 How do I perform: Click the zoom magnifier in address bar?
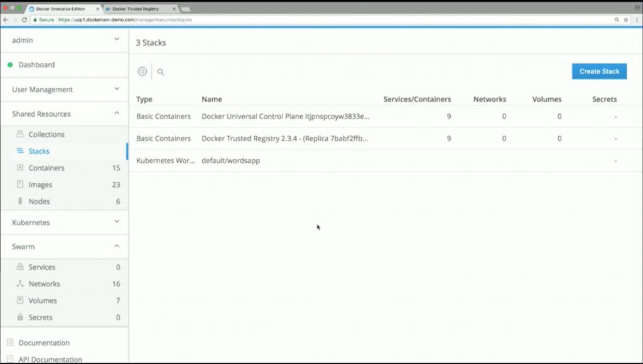pyautogui.click(x=617, y=19)
